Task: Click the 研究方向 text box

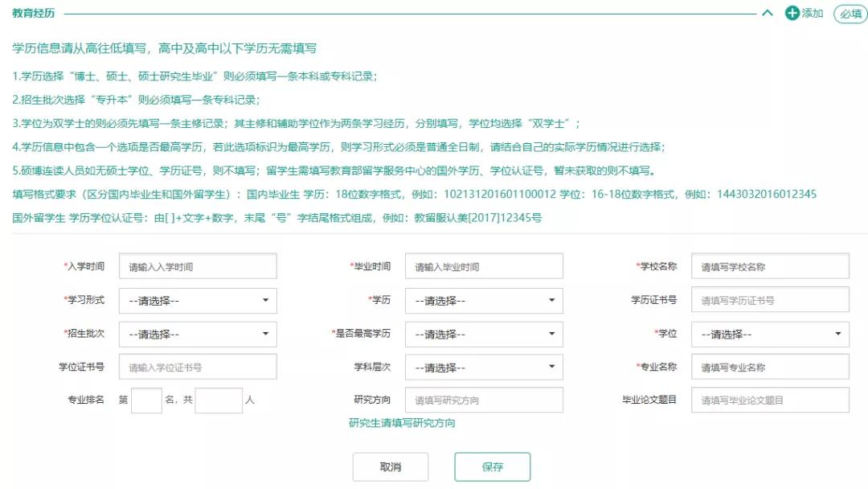Action: (483, 399)
